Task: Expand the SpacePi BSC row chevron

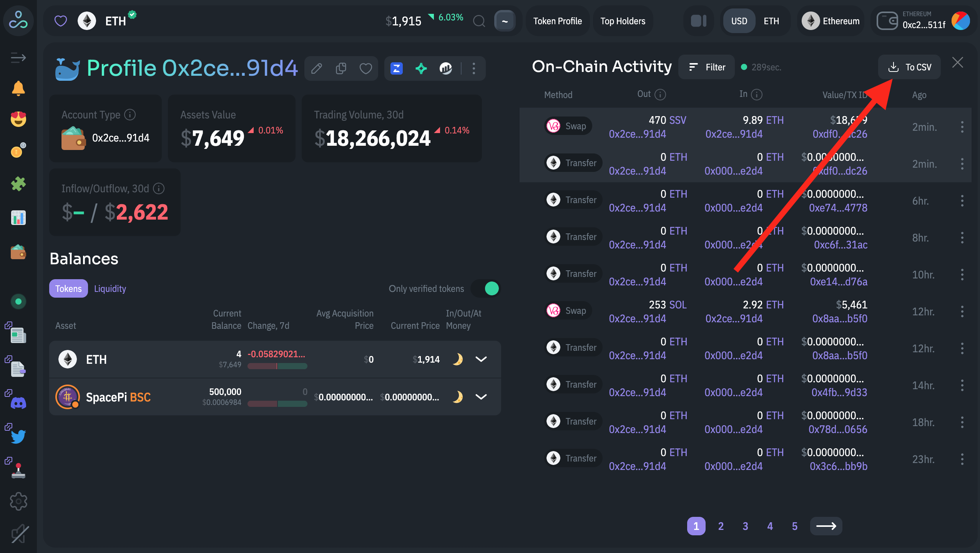Action: coord(481,396)
